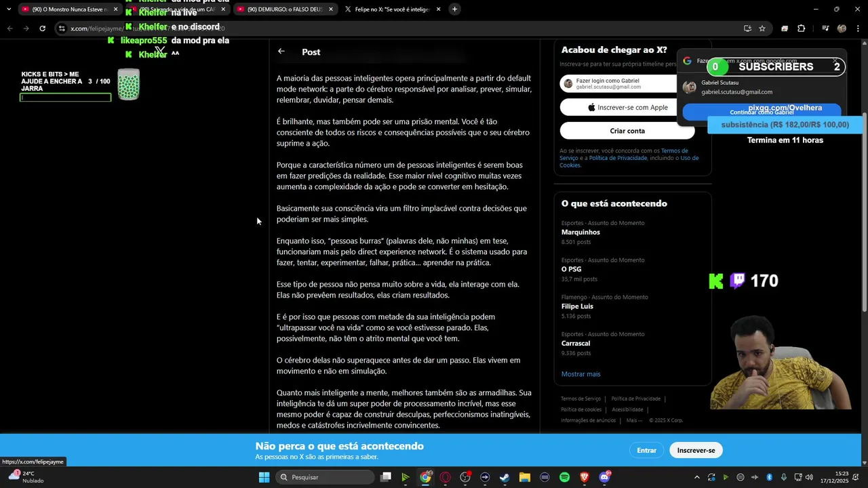Click 'Continuar como Gabriel' Google button
The height and width of the screenshot is (488, 868).
[x=762, y=112]
